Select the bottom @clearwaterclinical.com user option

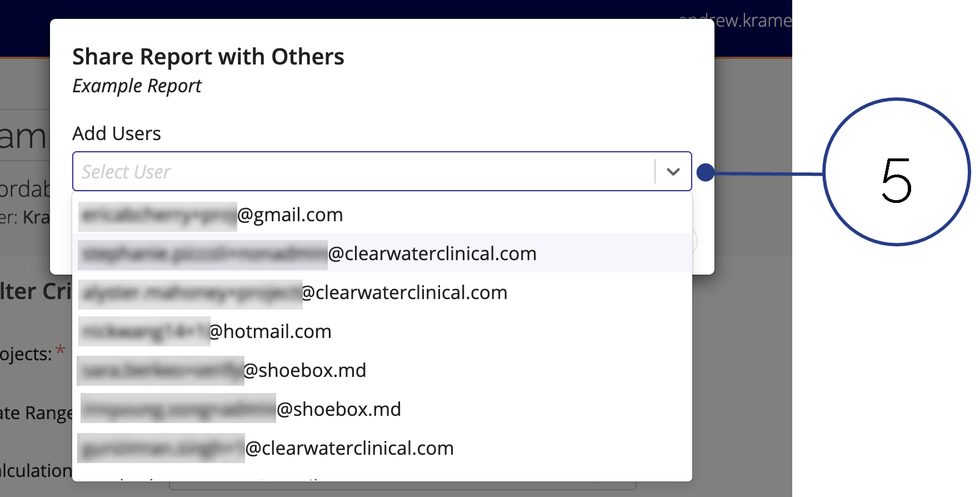pyautogui.click(x=382, y=448)
